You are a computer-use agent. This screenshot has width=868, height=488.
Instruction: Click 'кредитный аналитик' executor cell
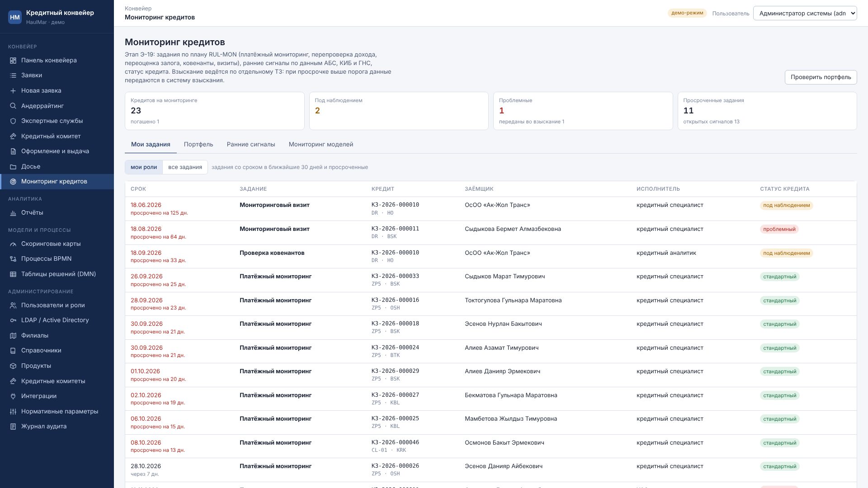point(666,253)
